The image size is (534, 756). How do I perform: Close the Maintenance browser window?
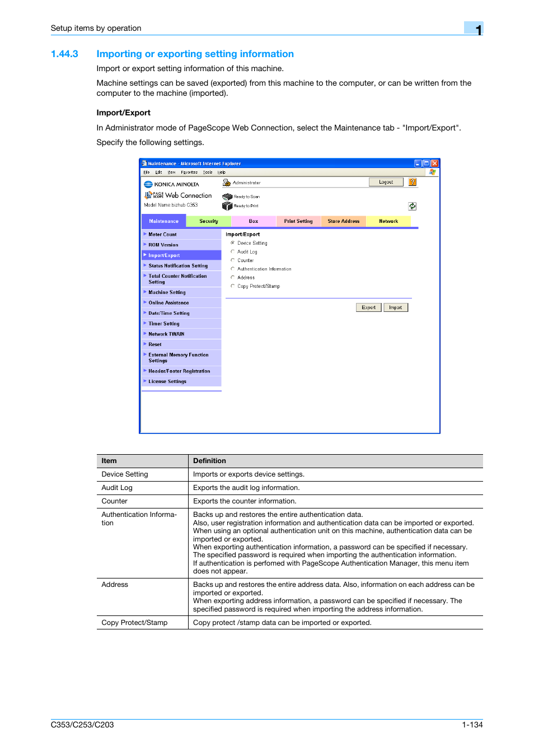pyautogui.click(x=434, y=164)
